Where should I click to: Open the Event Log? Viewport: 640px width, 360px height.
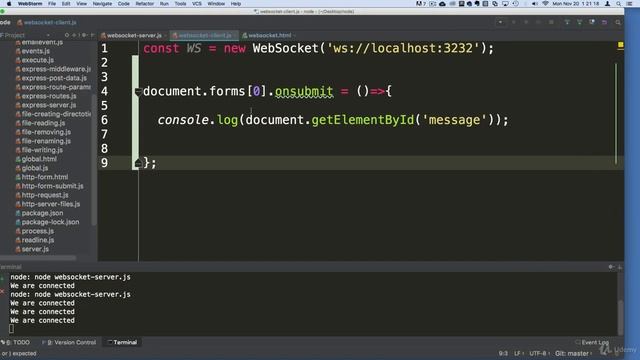point(593,342)
